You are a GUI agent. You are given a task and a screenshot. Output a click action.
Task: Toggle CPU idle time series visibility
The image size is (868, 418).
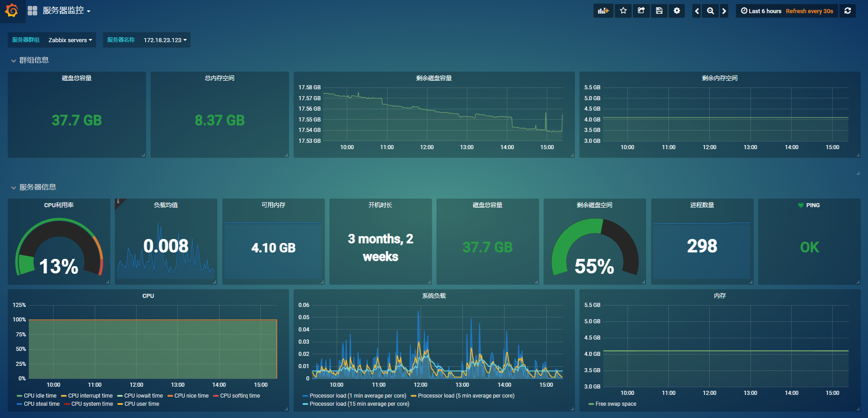click(x=40, y=395)
